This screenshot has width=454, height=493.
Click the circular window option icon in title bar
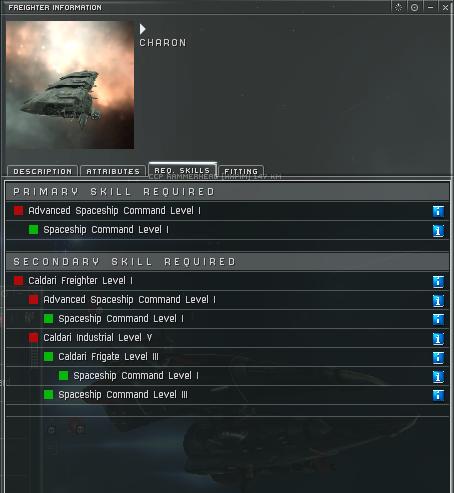414,7
